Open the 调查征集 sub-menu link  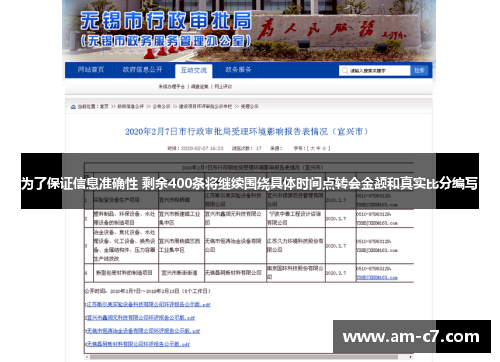pyautogui.click(x=200, y=87)
